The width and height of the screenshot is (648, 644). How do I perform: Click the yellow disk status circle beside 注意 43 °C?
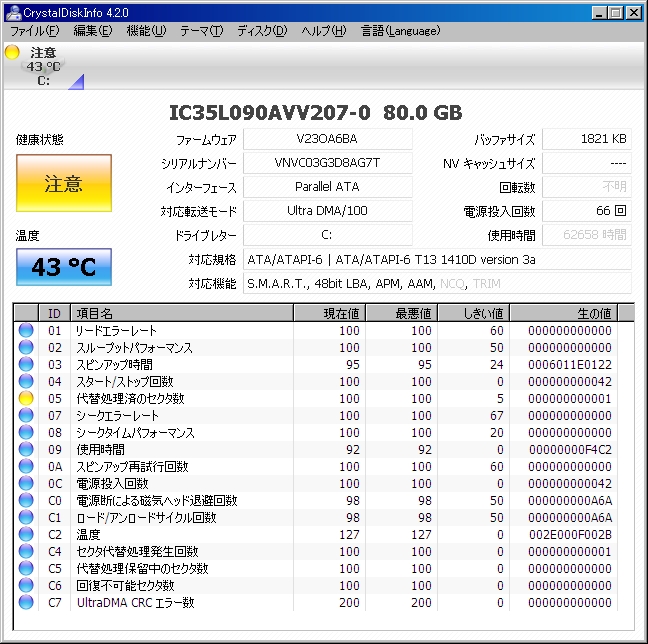tap(12, 52)
